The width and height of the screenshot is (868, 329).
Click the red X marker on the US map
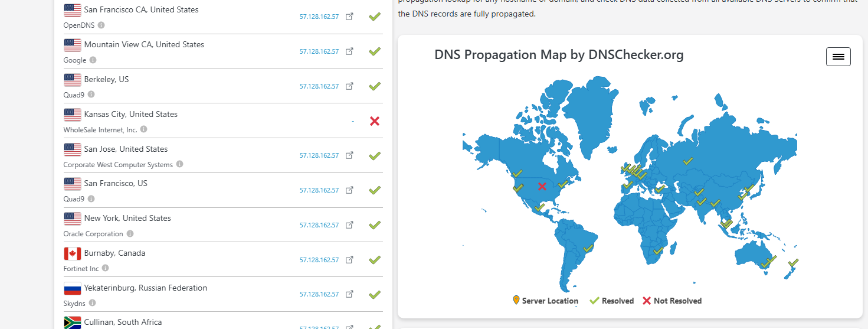(542, 187)
